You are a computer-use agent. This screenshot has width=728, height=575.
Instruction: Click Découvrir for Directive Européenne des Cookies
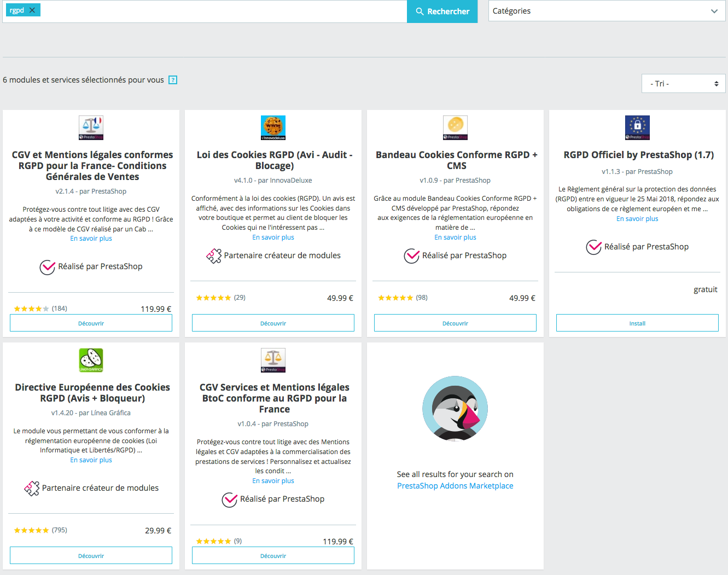[91, 556]
